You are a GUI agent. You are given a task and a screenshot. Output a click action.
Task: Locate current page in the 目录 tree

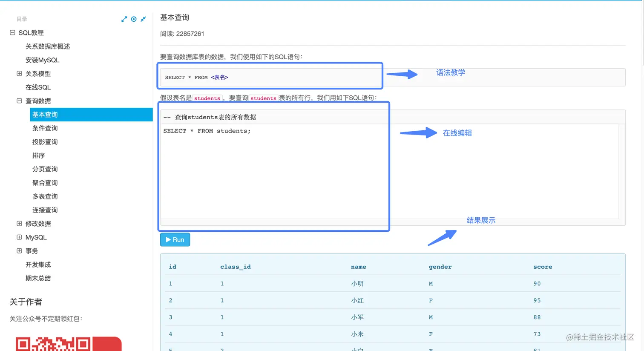click(x=134, y=19)
